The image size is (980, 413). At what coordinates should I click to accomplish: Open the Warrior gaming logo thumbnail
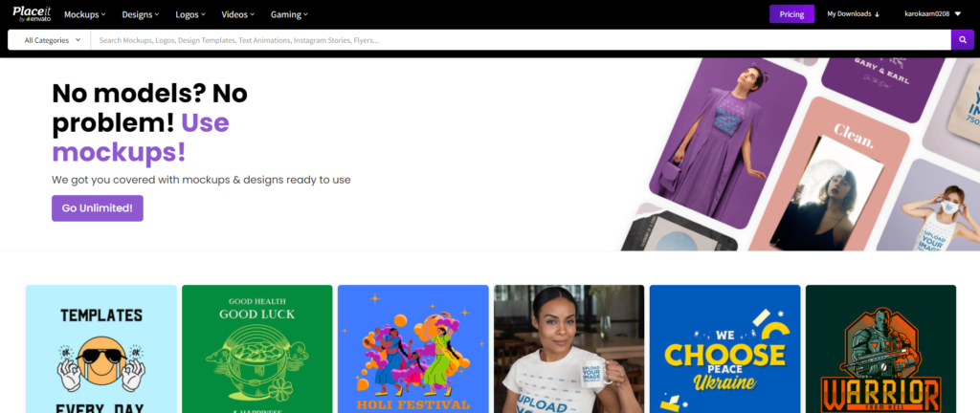880,349
